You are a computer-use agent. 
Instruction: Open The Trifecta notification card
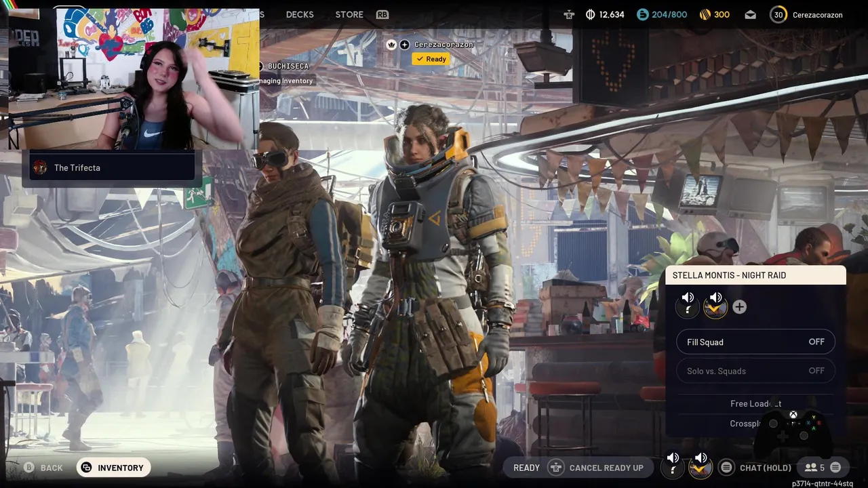point(112,167)
